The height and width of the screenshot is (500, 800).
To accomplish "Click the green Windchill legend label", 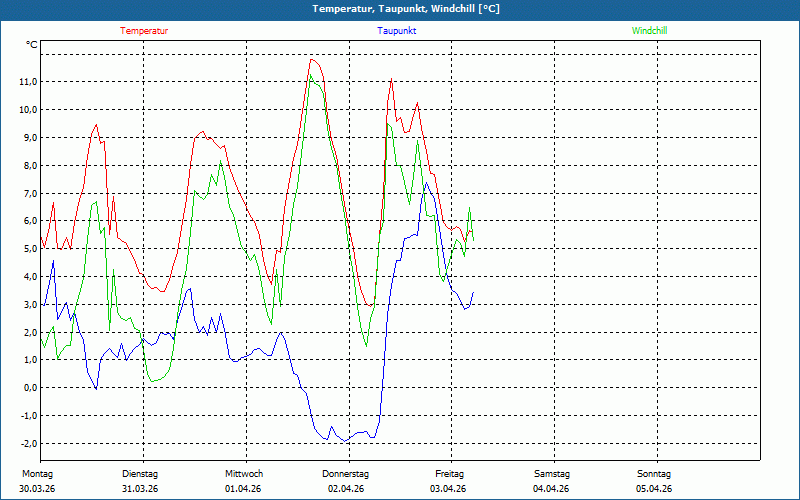I will pyautogui.click(x=650, y=31).
